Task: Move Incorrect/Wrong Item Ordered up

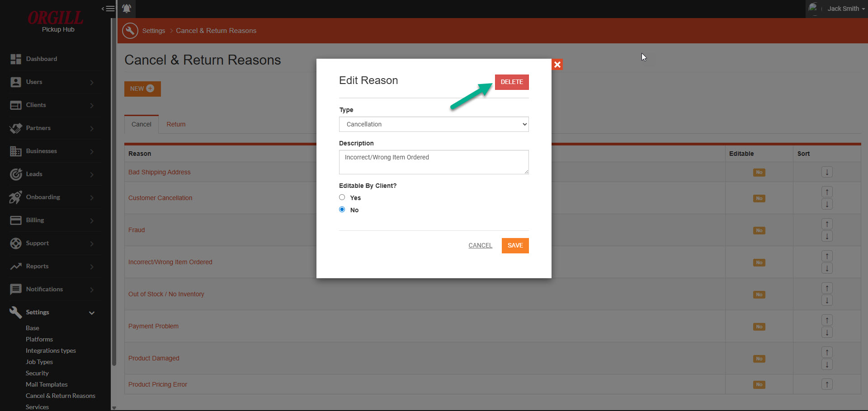Action: pyautogui.click(x=827, y=256)
